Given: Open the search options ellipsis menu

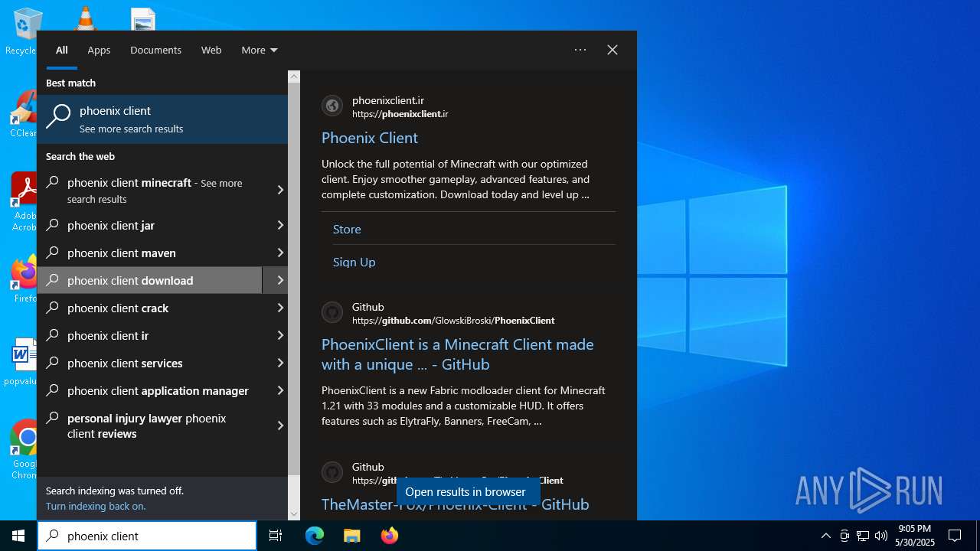Looking at the screenshot, I should coord(580,50).
